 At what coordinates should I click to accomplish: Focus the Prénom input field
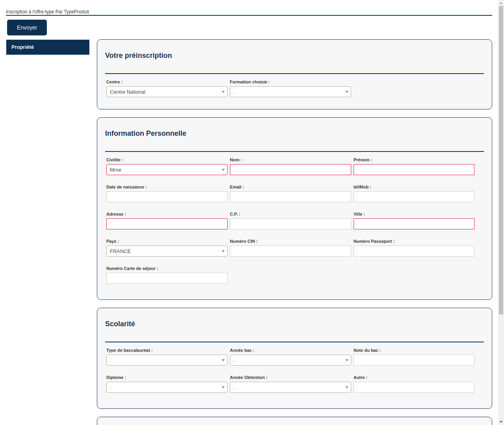[x=414, y=170]
